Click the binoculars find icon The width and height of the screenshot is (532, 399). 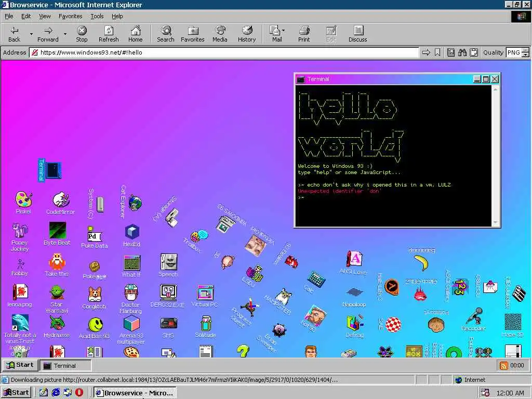point(462,52)
